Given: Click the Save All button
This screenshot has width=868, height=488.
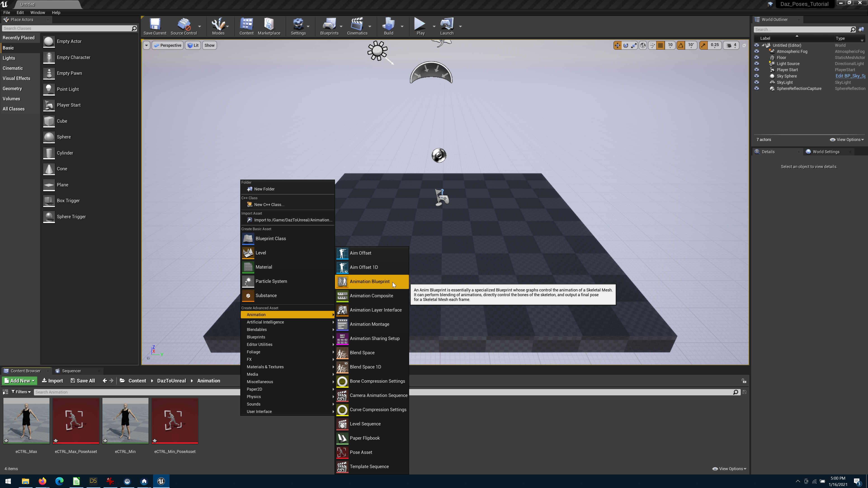Looking at the screenshot, I should point(83,380).
